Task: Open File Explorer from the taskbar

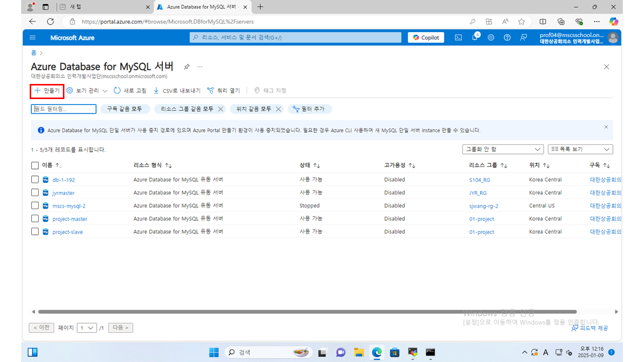Action: coord(359,352)
